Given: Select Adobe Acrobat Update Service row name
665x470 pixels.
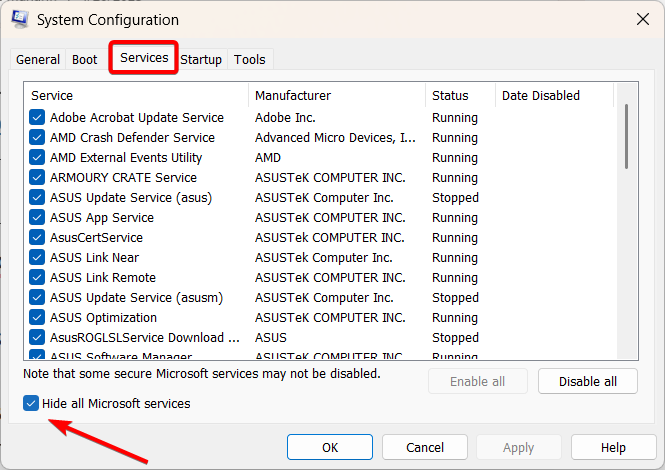Looking at the screenshot, I should coord(137,118).
